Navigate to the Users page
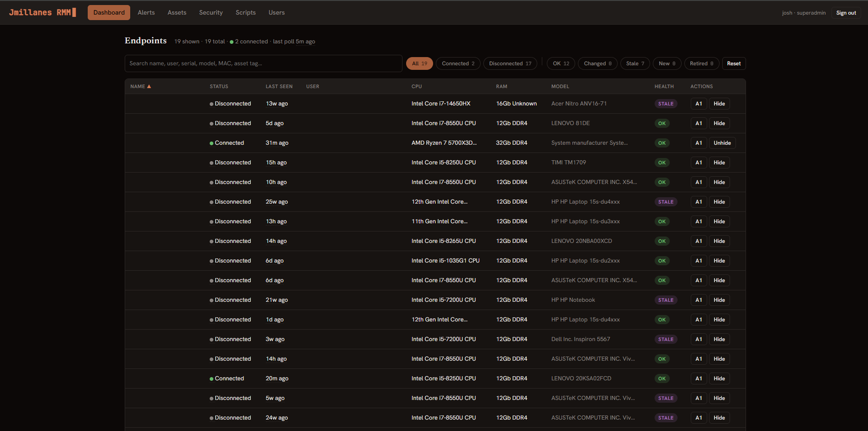The height and width of the screenshot is (431, 868). pyautogui.click(x=276, y=12)
